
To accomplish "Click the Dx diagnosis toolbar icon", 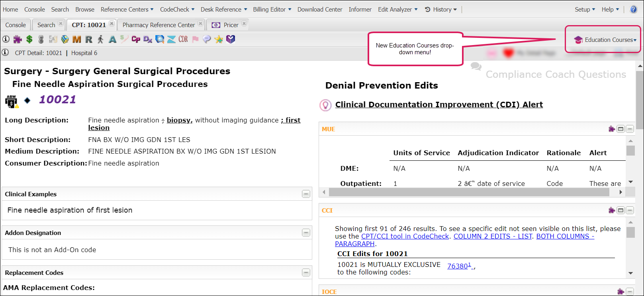I will click(148, 39).
